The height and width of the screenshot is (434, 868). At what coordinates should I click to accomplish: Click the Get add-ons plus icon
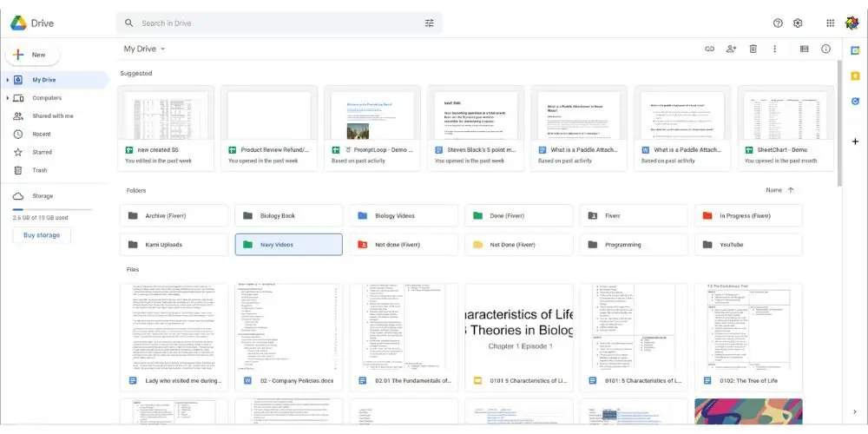pyautogui.click(x=855, y=141)
